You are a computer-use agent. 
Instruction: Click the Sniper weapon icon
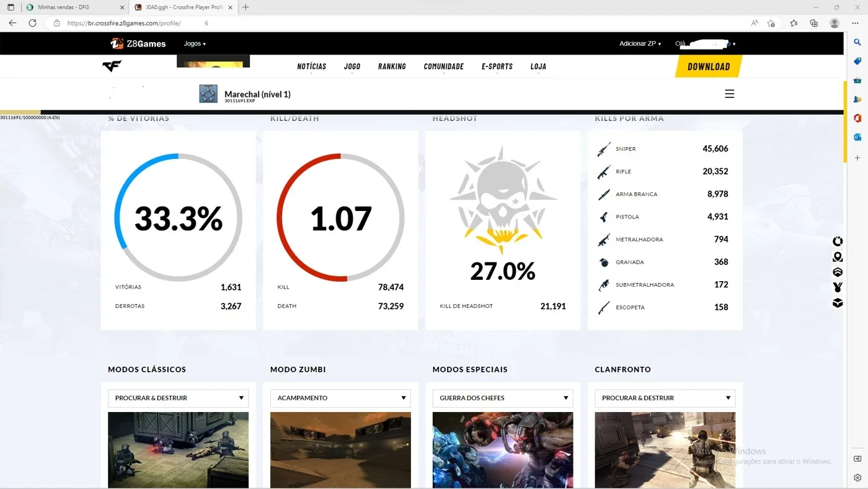(x=604, y=149)
